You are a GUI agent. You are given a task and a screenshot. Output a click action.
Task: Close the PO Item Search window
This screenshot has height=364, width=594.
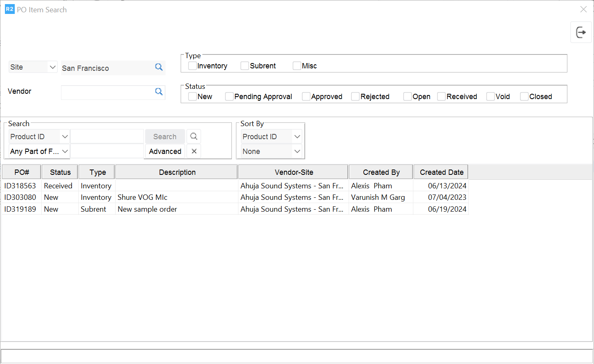(x=583, y=9)
